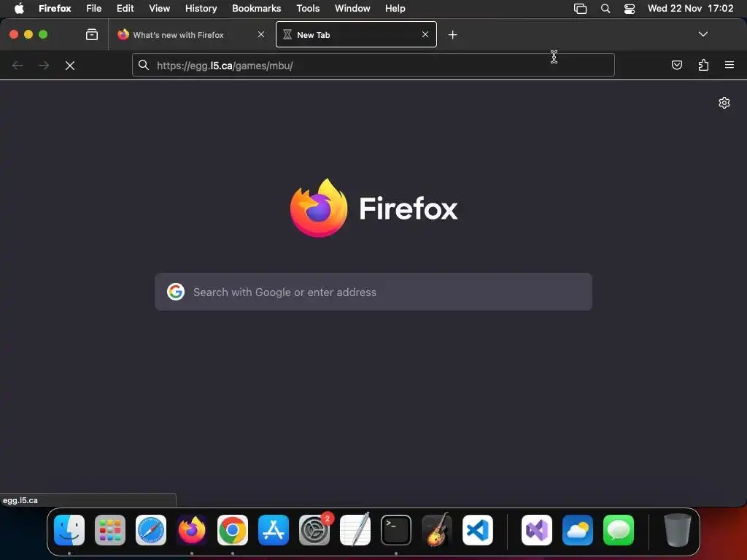Open Spotlight search in menu bar
This screenshot has height=560, width=747.
[x=605, y=9]
